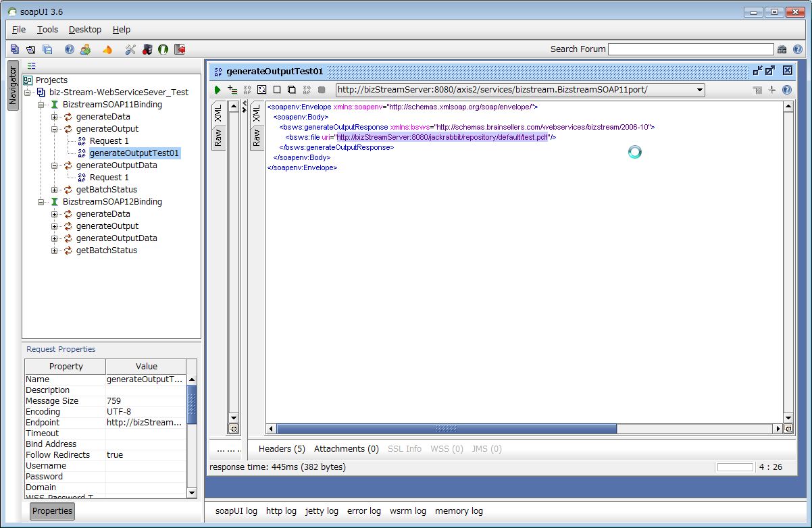Image resolution: width=812 pixels, height=528 pixels.
Task: Click the binoculars search forum icon
Action: (x=782, y=49)
